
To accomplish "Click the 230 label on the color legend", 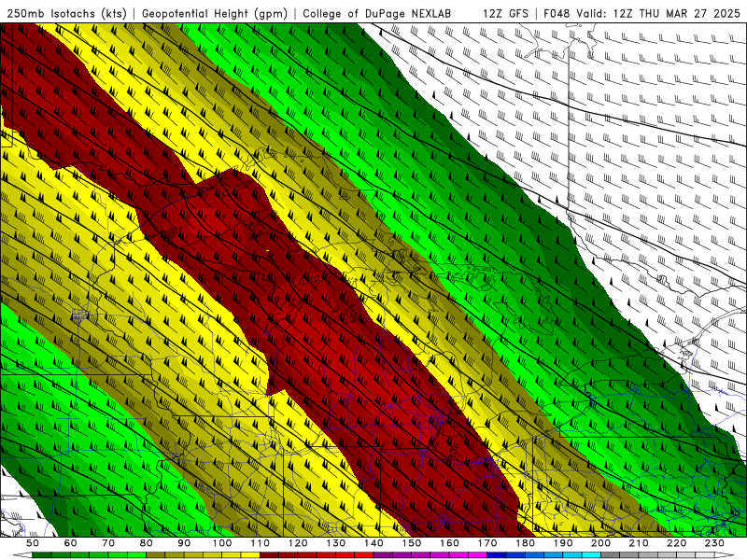I will [x=714, y=543].
